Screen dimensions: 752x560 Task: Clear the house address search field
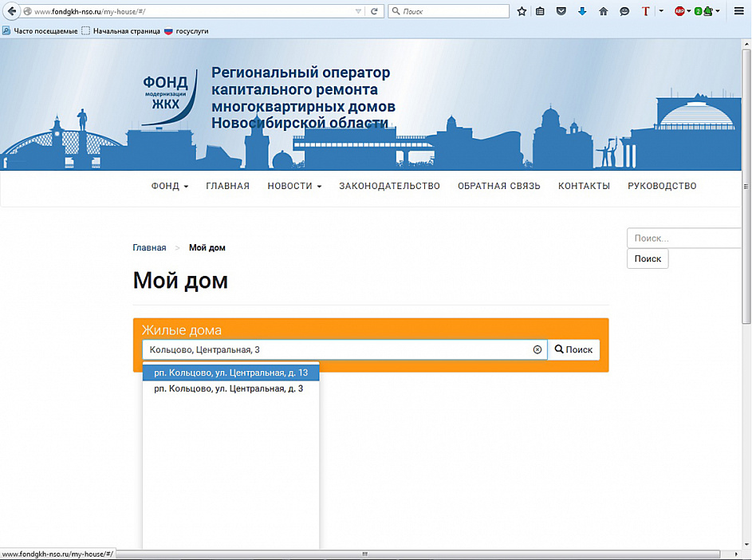(537, 350)
